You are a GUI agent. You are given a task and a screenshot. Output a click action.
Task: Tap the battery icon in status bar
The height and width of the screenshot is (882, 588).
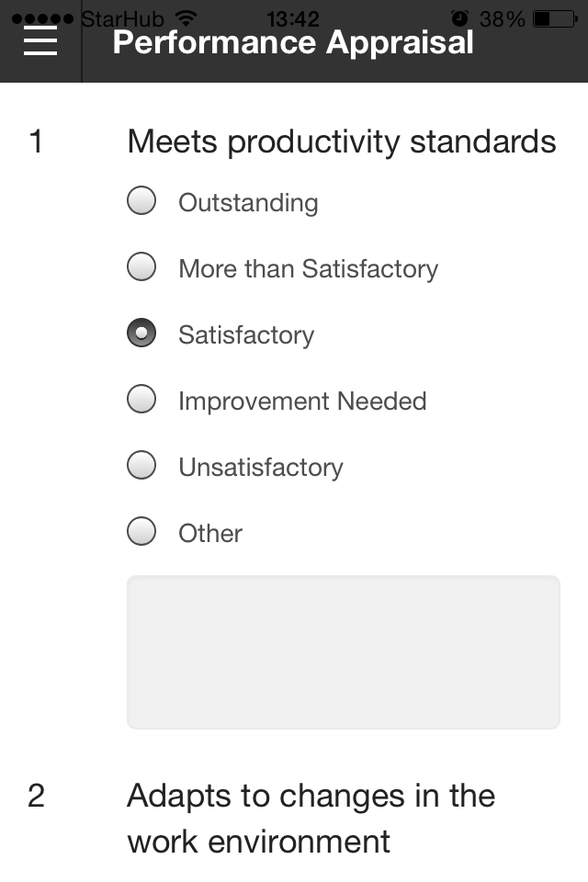pos(555,19)
